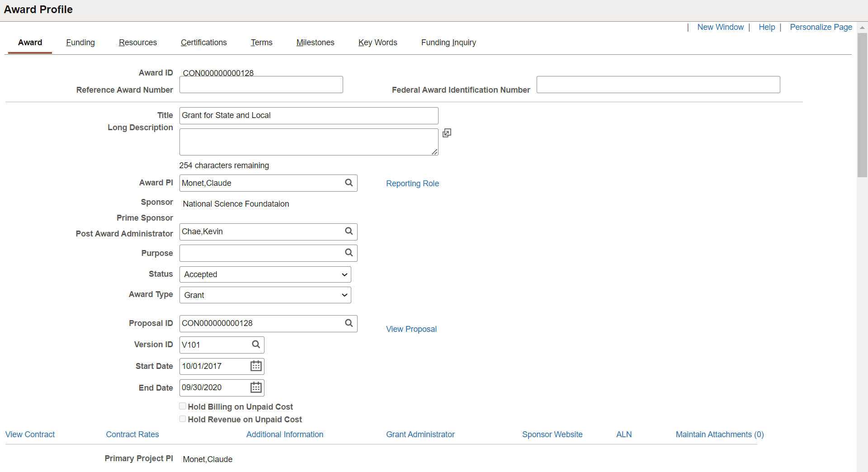Screen dimensions: 868x472
Task: Open the Help link
Action: coord(767,27)
